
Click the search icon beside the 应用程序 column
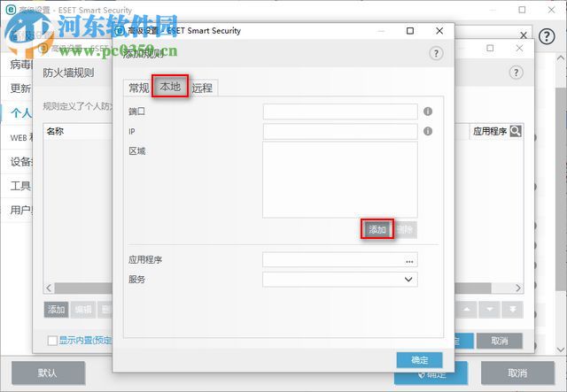tap(515, 131)
